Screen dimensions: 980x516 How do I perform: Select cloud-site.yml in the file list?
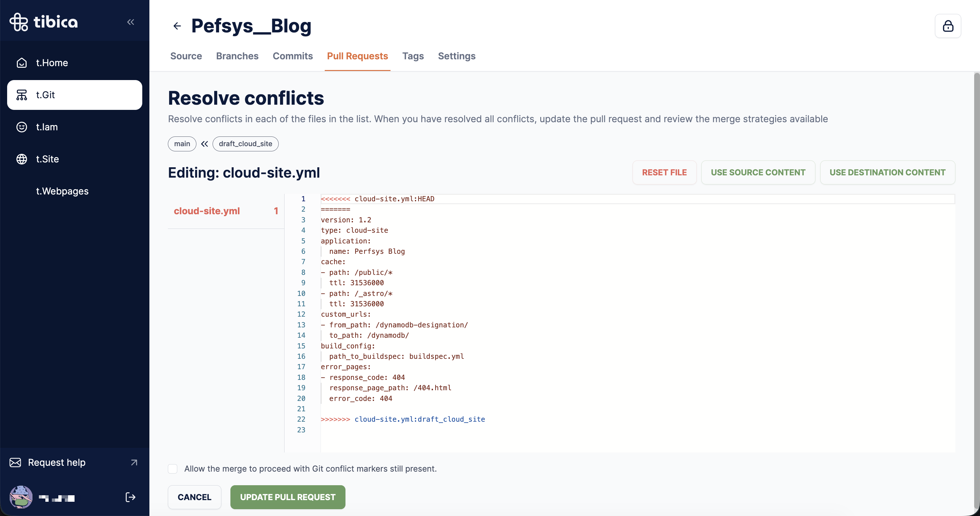[x=206, y=211]
